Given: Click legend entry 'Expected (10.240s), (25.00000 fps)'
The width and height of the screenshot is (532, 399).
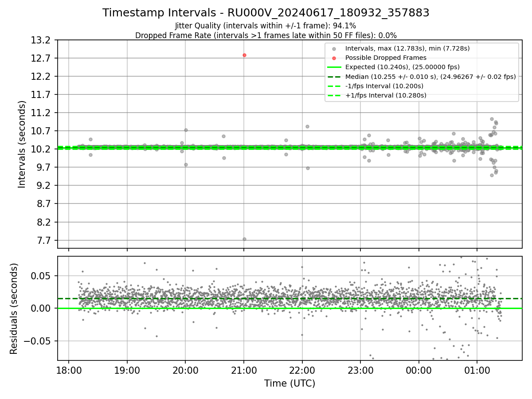Looking at the screenshot, I should tap(402, 67).
